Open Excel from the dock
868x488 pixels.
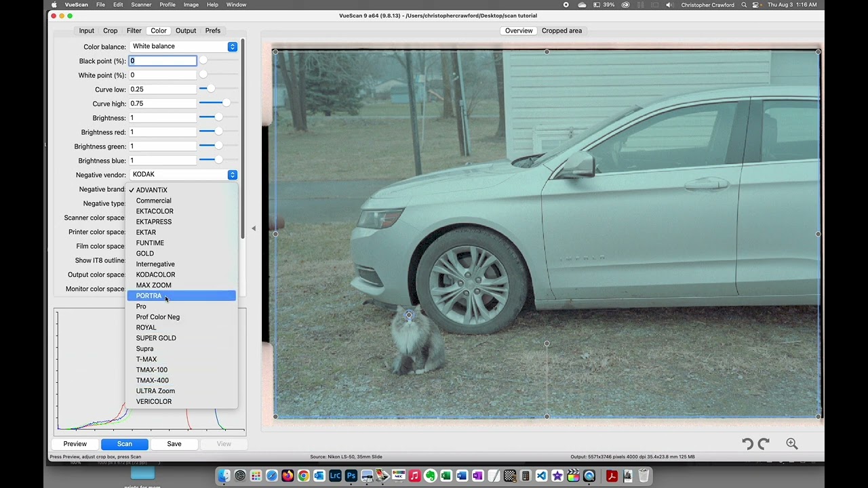pyautogui.click(x=446, y=476)
